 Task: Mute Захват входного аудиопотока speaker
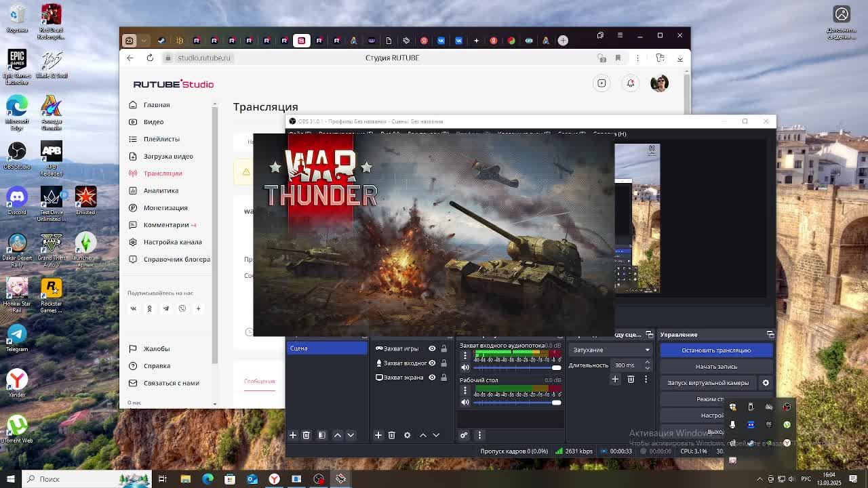coord(465,367)
